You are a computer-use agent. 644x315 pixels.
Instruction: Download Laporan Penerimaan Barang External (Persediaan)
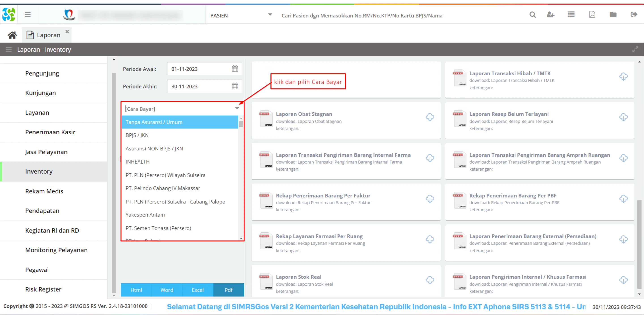(623, 239)
